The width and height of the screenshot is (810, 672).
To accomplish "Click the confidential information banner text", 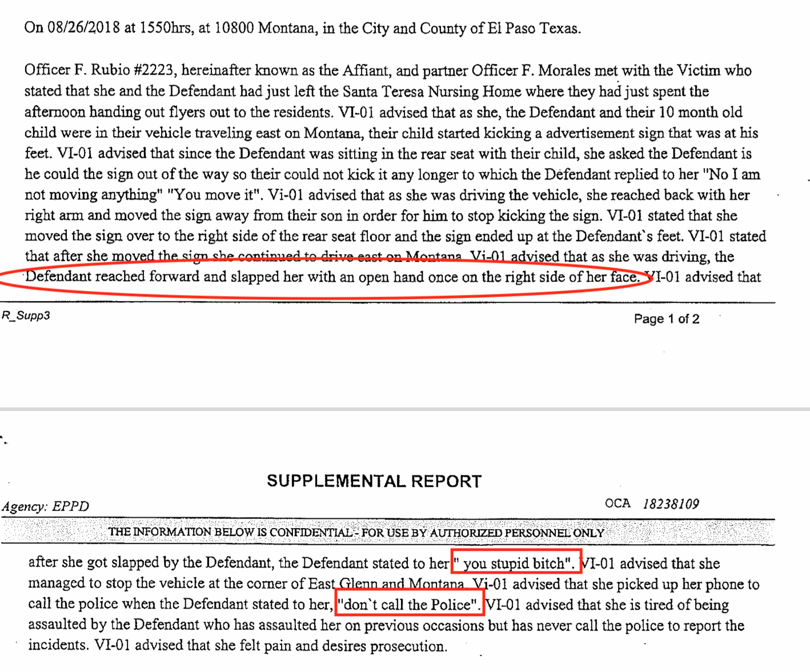I will point(356,533).
